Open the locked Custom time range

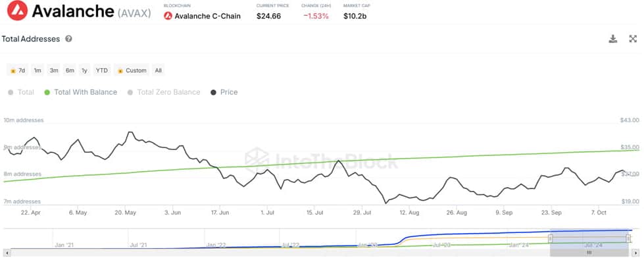(132, 70)
